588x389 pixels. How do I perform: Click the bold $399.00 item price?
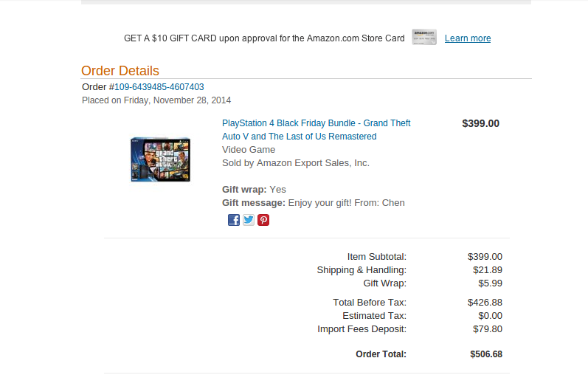coord(480,123)
